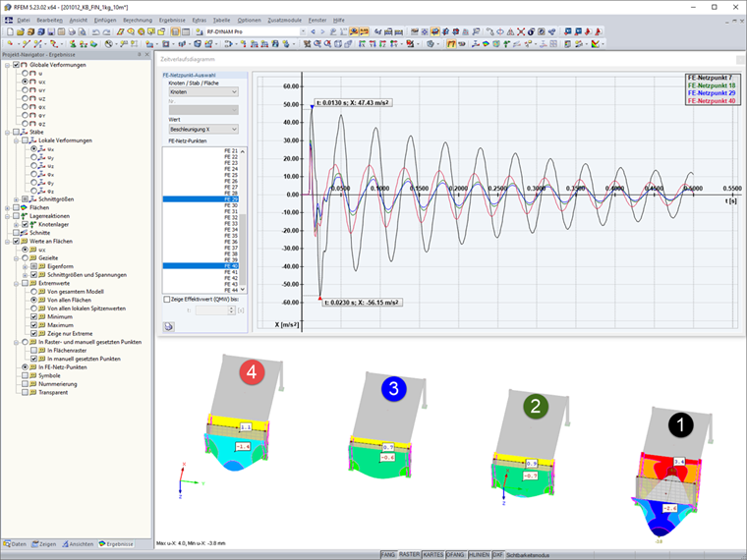This screenshot has width=747, height=560.
Task: Click the app logo in menu bar
Action: pos(9,20)
